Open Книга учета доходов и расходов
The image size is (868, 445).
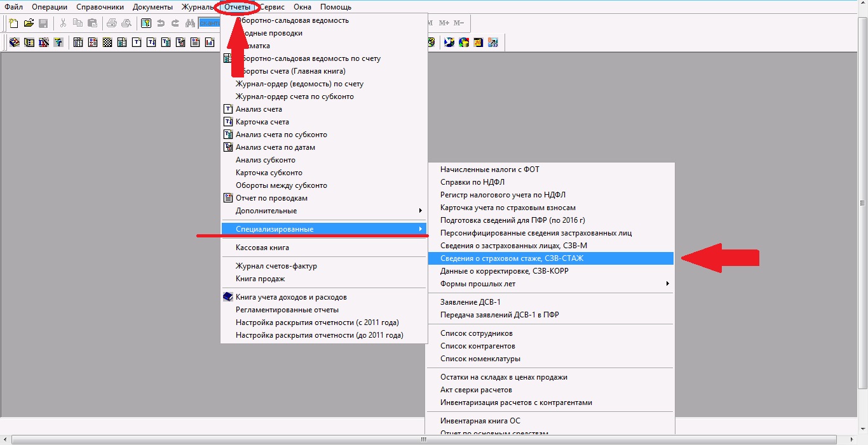291,297
